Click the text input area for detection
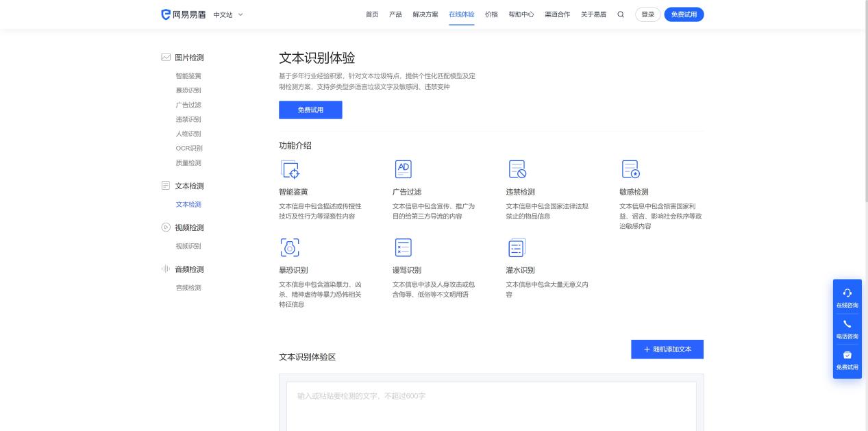 491,406
